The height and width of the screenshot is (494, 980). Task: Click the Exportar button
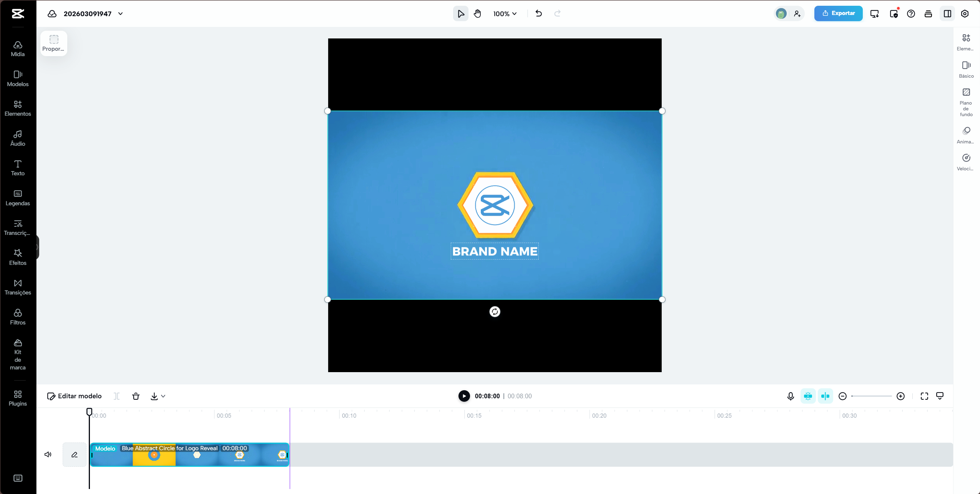(x=838, y=13)
